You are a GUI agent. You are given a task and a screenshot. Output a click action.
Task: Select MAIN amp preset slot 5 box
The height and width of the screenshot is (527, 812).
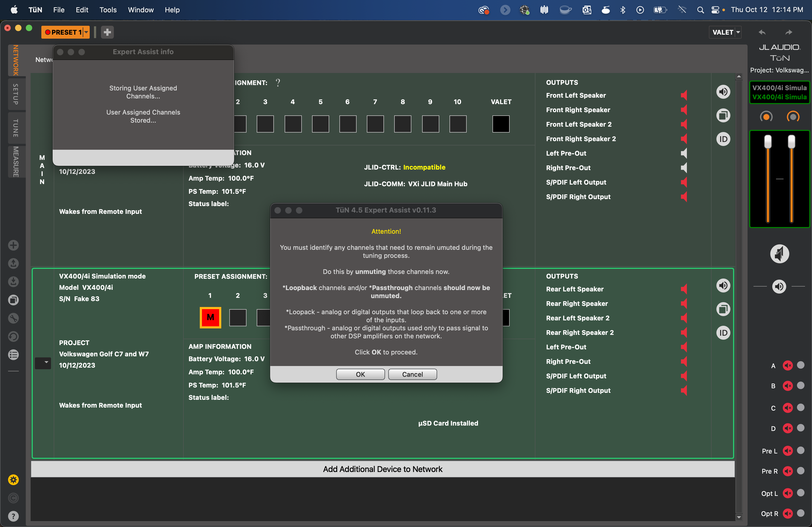coord(320,124)
